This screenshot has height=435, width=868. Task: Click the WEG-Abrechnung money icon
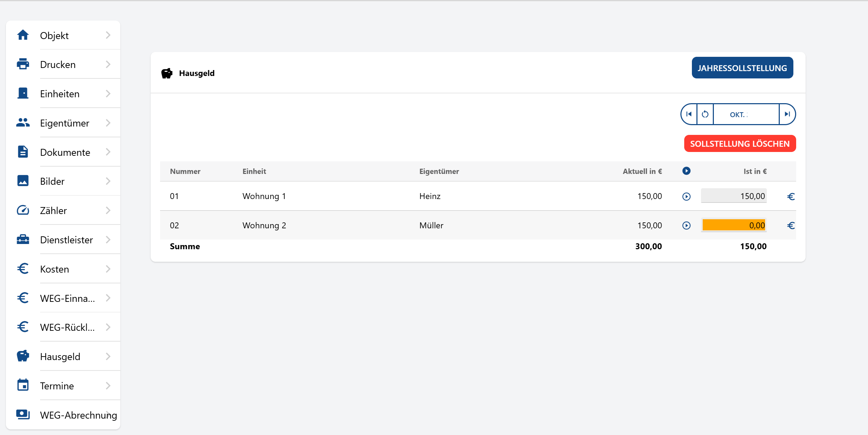[23, 415]
